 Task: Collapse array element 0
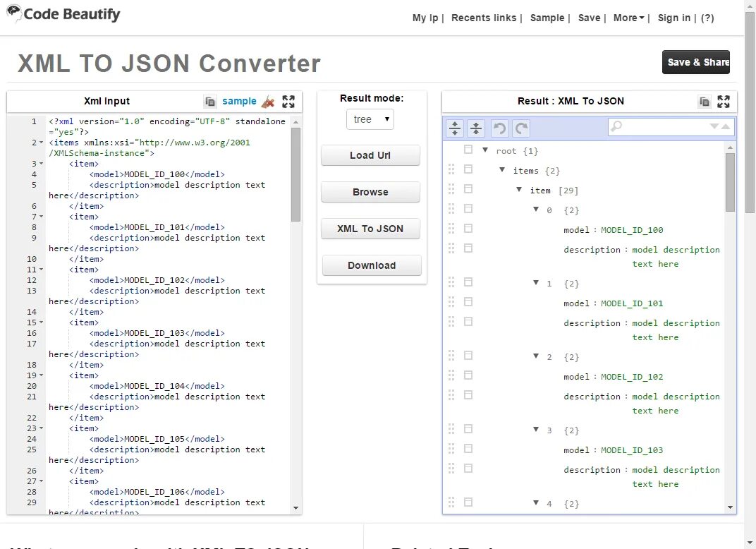536,210
